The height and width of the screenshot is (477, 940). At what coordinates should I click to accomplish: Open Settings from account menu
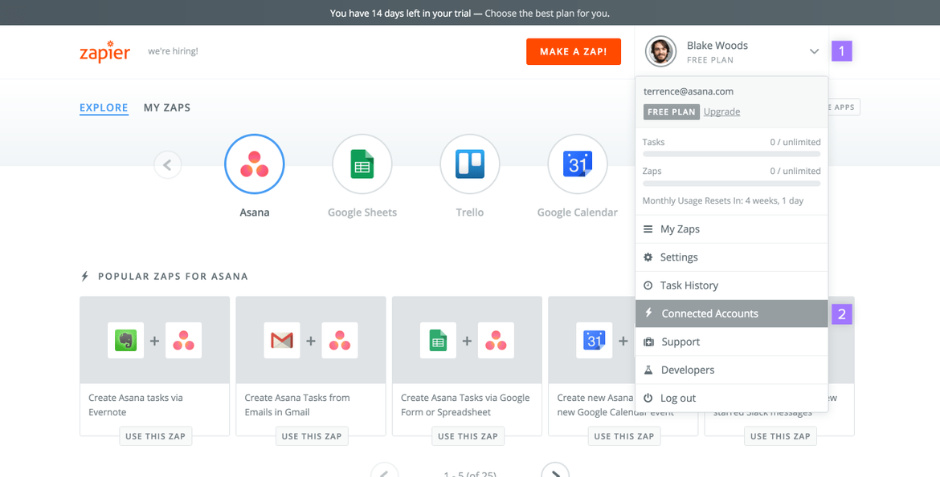(731, 257)
